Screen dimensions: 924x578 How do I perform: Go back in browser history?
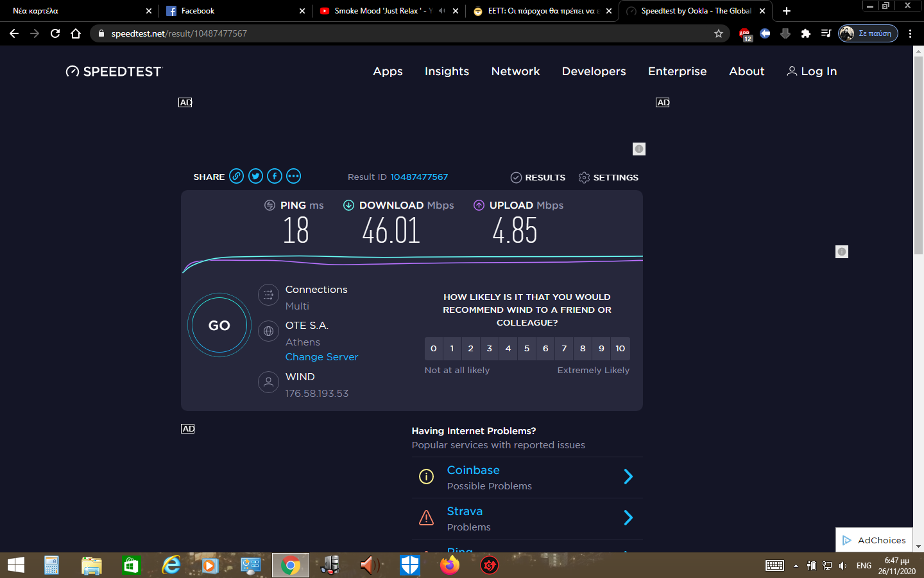tap(14, 33)
